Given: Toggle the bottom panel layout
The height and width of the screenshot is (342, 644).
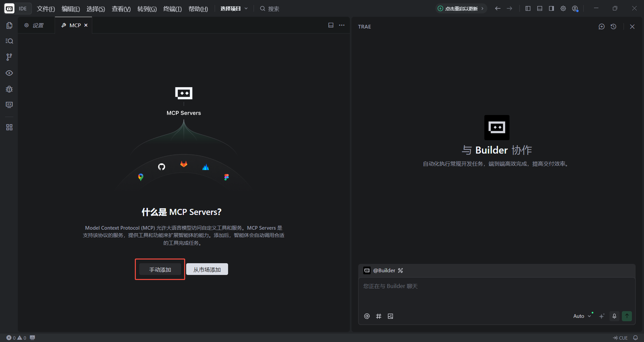Looking at the screenshot, I should tap(540, 8).
